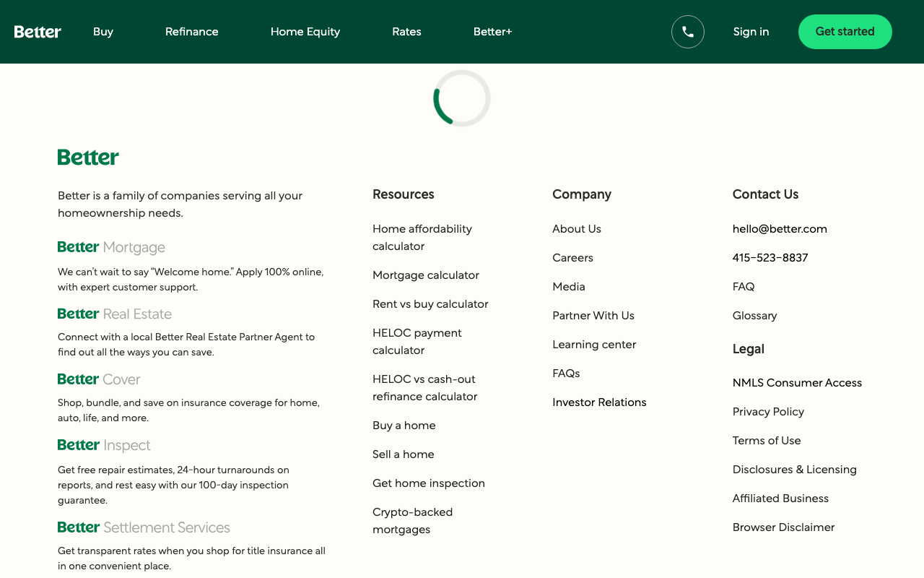924x578 pixels.
Task: Click the phone call icon in header
Action: pyautogui.click(x=688, y=32)
